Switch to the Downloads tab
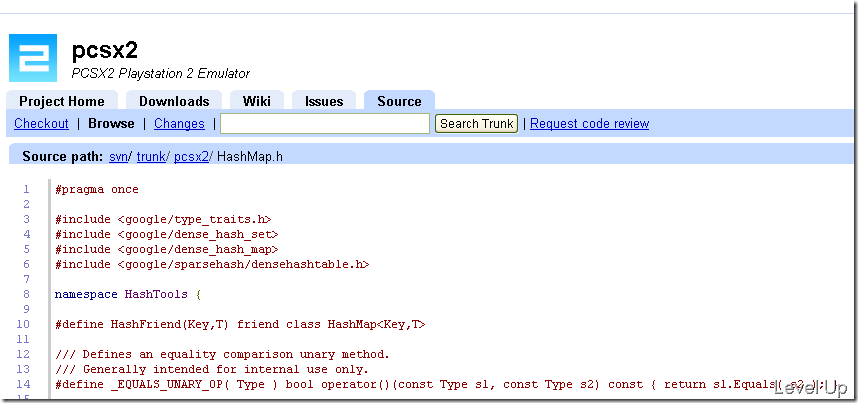The height and width of the screenshot is (403, 858). tap(174, 101)
